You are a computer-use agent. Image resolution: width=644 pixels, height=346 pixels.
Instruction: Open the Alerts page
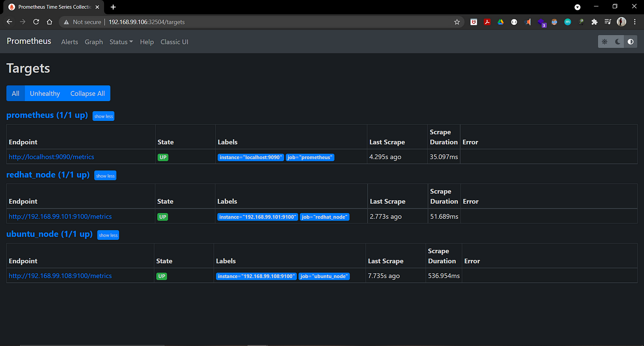[69, 42]
